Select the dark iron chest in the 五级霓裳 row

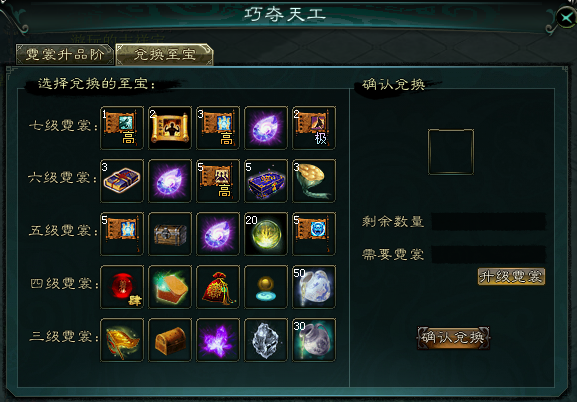(x=170, y=234)
